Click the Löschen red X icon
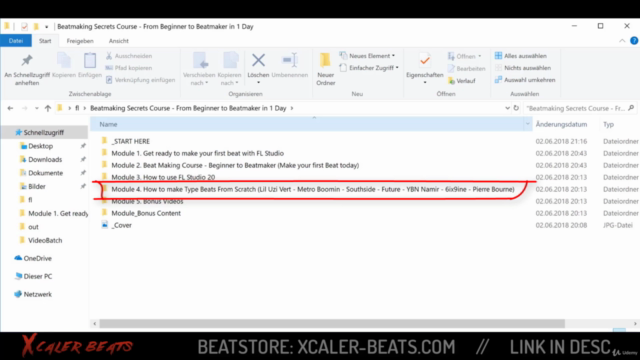The width and height of the screenshot is (640, 360). (258, 60)
